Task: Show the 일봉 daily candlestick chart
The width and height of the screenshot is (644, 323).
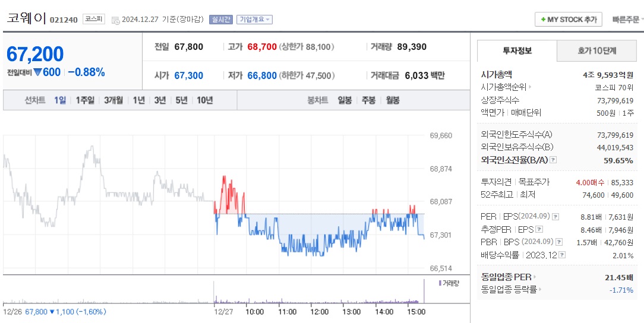Action: pos(345,100)
